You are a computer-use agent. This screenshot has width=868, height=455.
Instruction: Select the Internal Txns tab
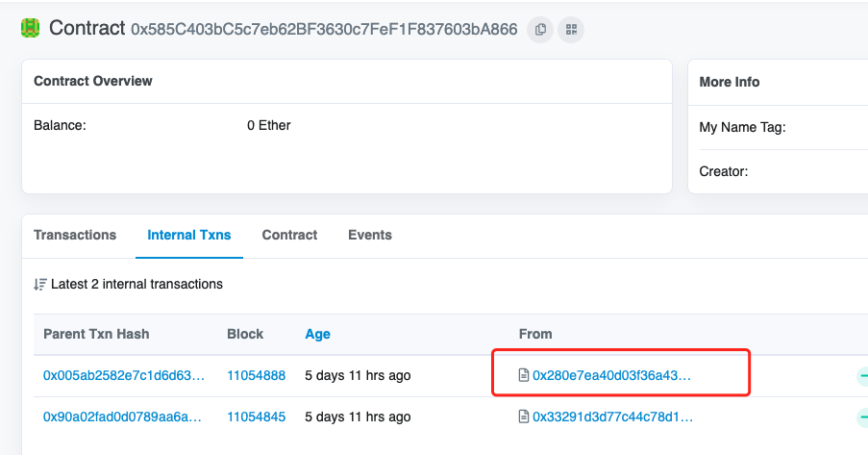pyautogui.click(x=189, y=235)
